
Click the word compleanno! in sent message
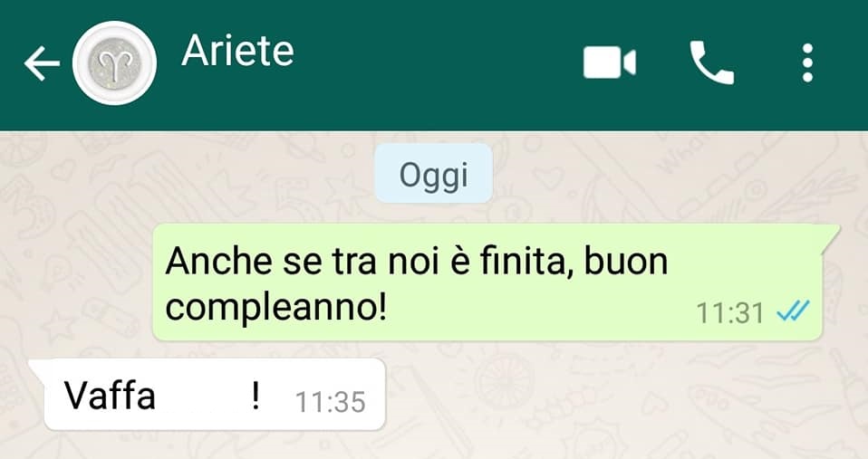275,308
